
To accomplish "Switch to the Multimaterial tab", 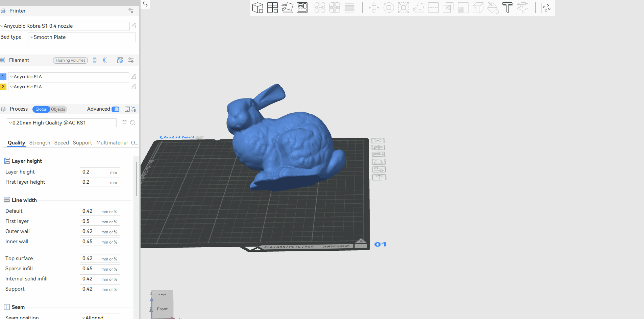I will point(112,143).
